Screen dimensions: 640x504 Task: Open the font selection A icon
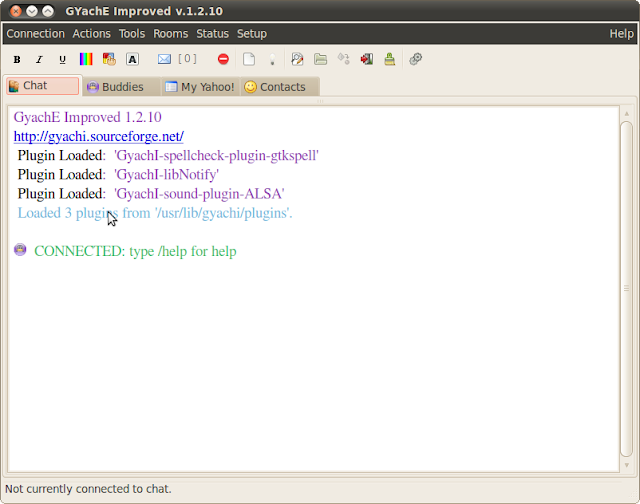tap(132, 59)
